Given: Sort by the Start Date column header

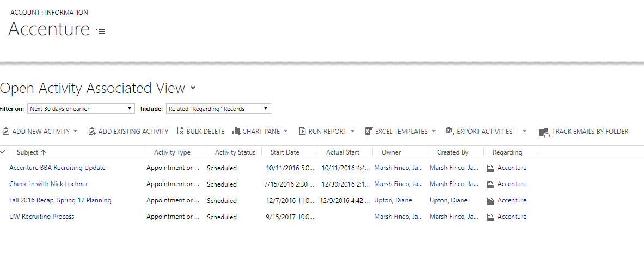Looking at the screenshot, I should (x=285, y=152).
